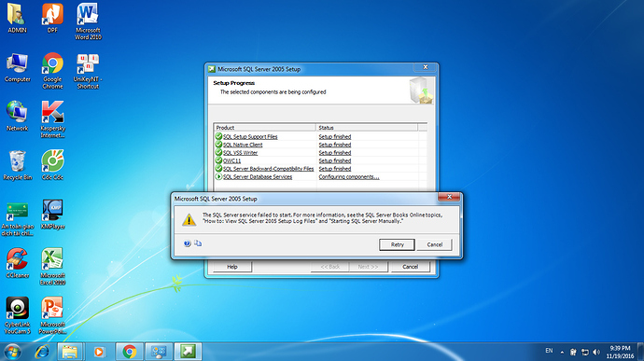
Task: Open CCleaner desktop shortcut
Action: (x=17, y=263)
